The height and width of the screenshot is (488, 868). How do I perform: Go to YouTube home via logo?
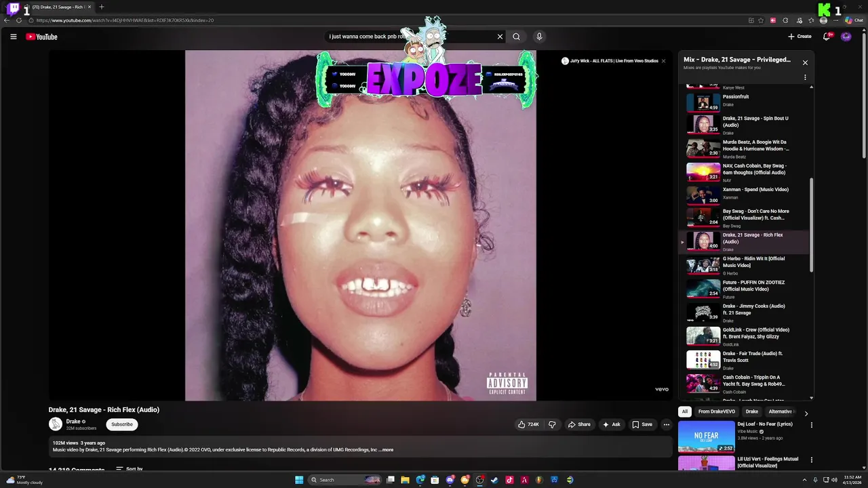[41, 37]
